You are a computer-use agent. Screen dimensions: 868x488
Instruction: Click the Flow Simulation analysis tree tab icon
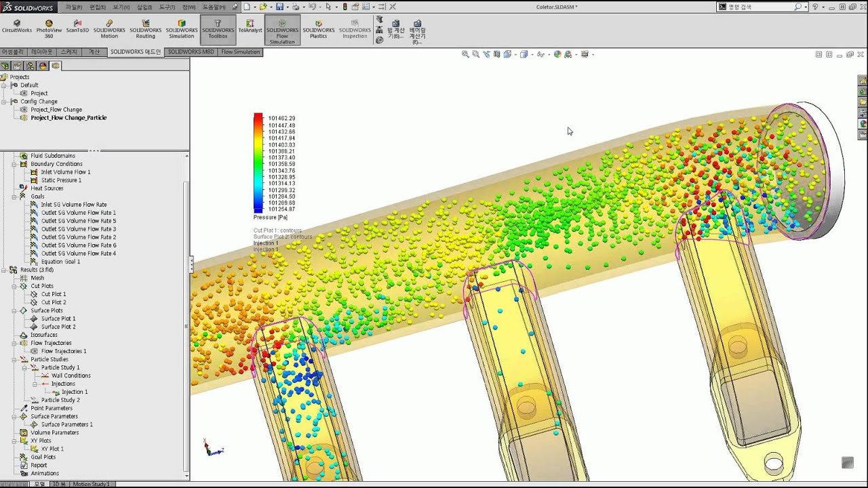coord(56,66)
